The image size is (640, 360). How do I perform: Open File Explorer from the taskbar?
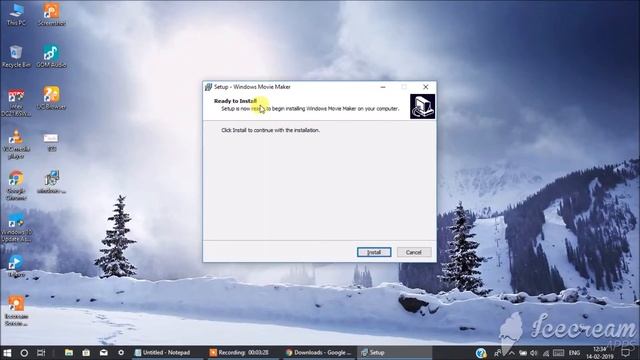click(x=69, y=353)
